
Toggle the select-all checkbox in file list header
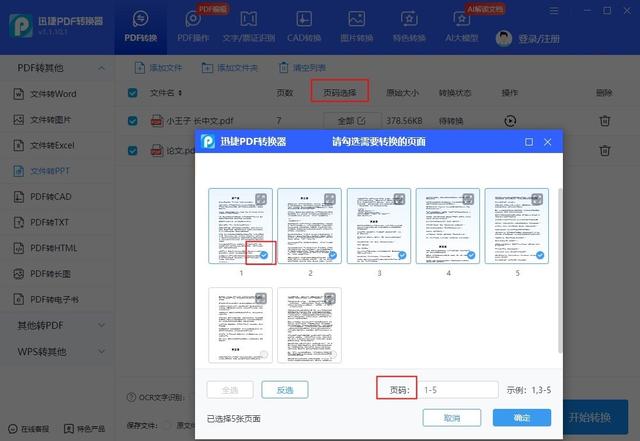(133, 93)
